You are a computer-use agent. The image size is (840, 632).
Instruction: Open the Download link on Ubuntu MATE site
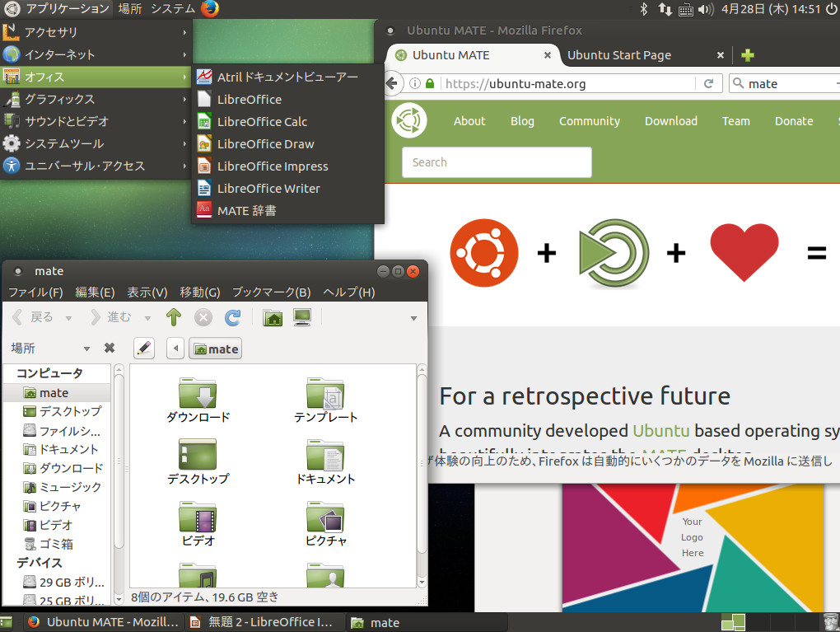(x=670, y=120)
